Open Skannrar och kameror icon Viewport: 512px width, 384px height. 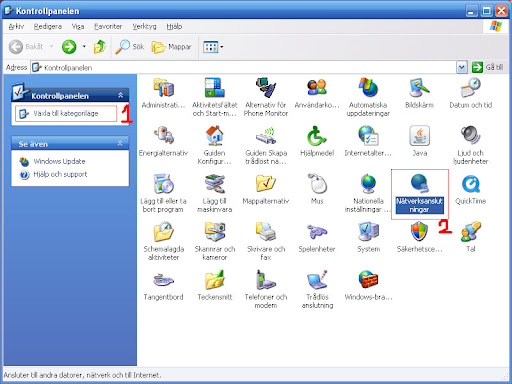click(215, 241)
